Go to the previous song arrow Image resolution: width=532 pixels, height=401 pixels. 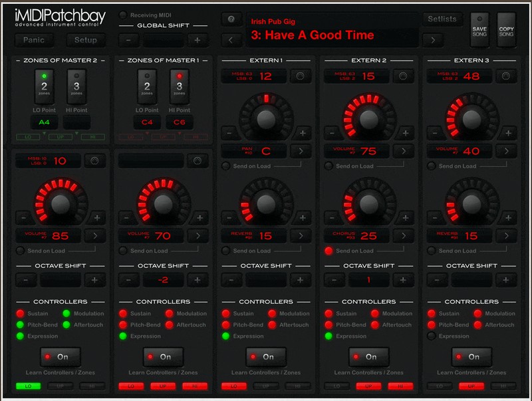[x=231, y=40]
